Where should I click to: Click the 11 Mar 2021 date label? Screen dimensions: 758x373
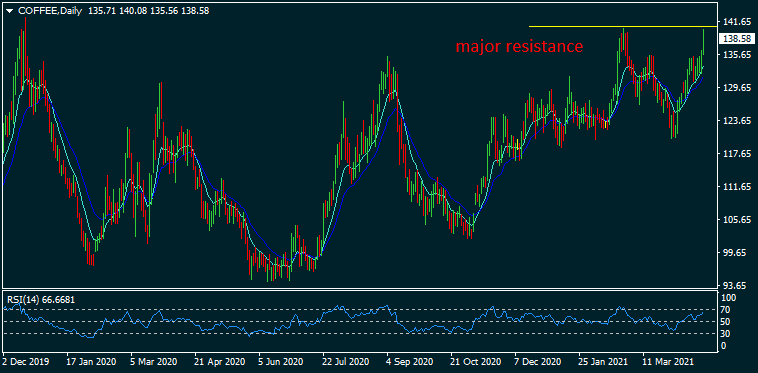(668, 361)
